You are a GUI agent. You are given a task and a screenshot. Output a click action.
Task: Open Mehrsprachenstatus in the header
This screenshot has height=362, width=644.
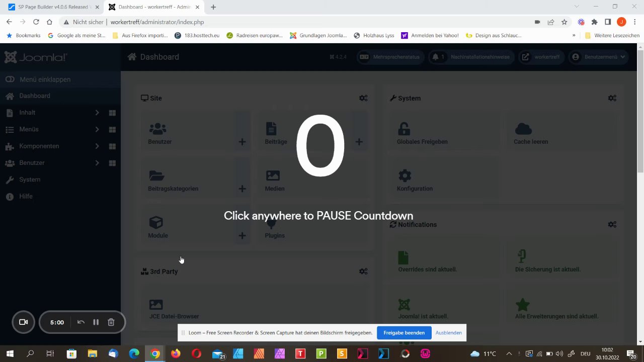tap(390, 57)
